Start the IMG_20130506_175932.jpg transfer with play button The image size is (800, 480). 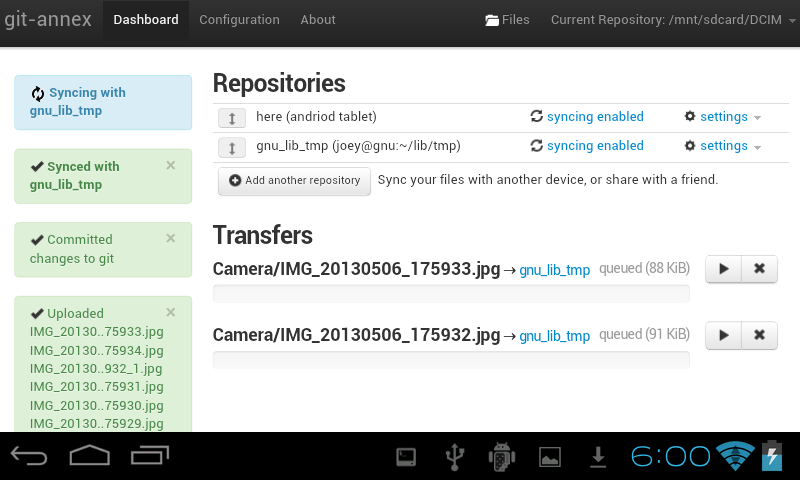tap(723, 335)
